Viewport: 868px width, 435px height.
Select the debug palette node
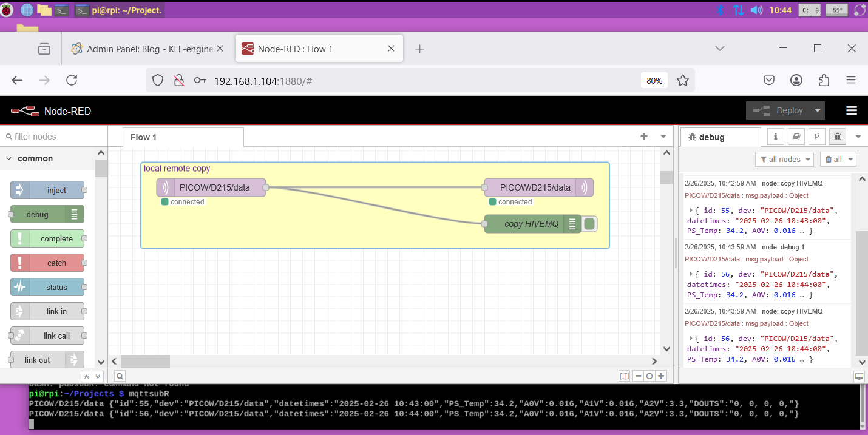pyautogui.click(x=47, y=214)
